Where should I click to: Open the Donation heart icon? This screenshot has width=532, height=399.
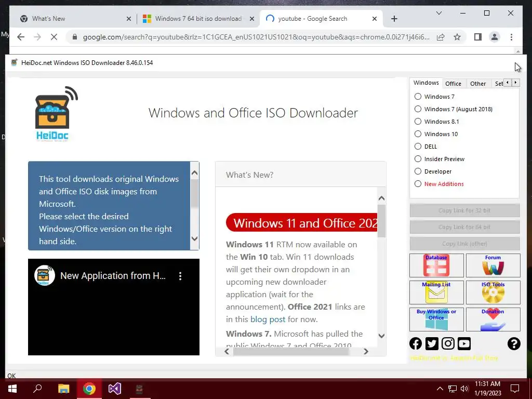coord(493,320)
